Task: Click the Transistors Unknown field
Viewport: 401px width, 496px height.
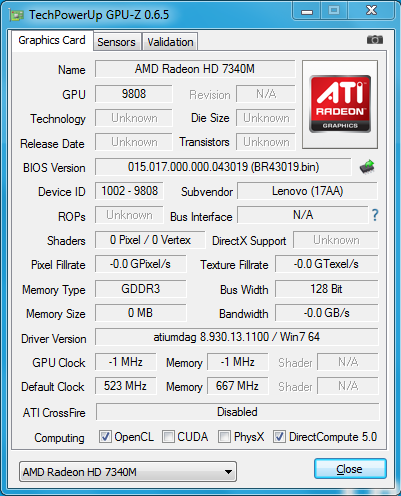Action: tap(266, 142)
